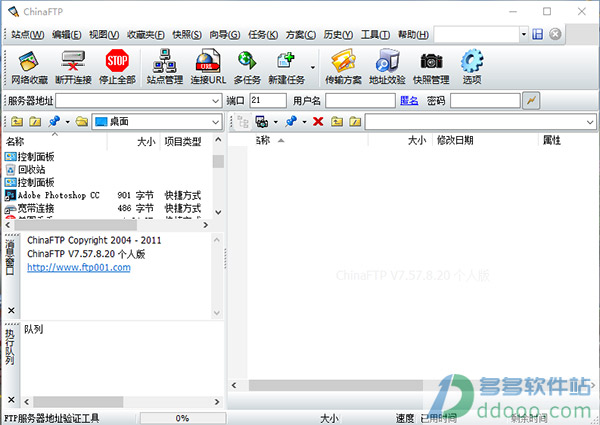This screenshot has width=600, height=425.
Task: Click remote pane pushpin icon
Action: click(291, 122)
